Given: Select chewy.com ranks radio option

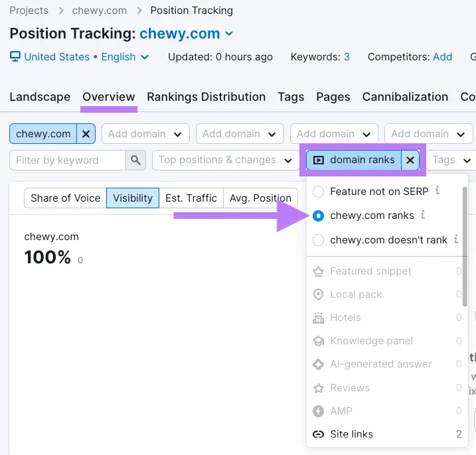Looking at the screenshot, I should pyautogui.click(x=318, y=216).
